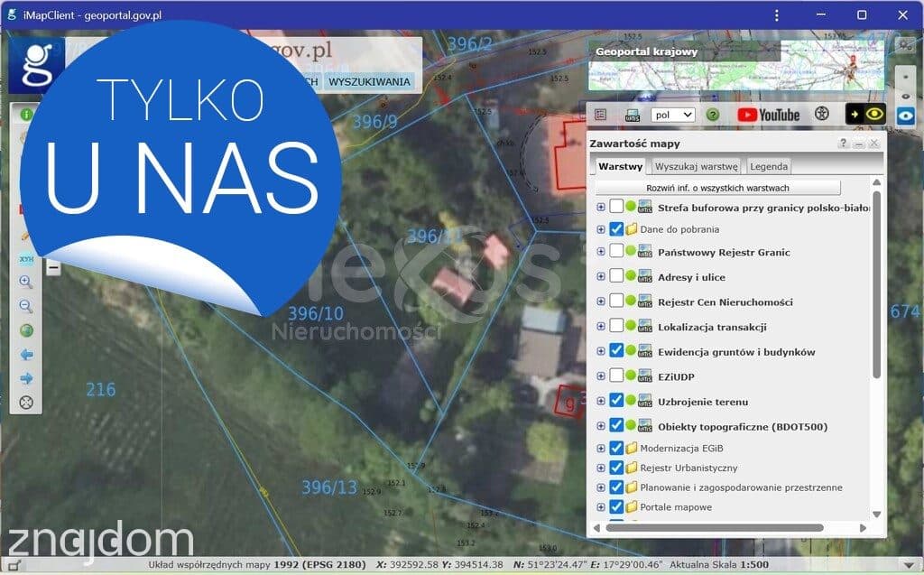Open the YouTube link

click(x=769, y=115)
